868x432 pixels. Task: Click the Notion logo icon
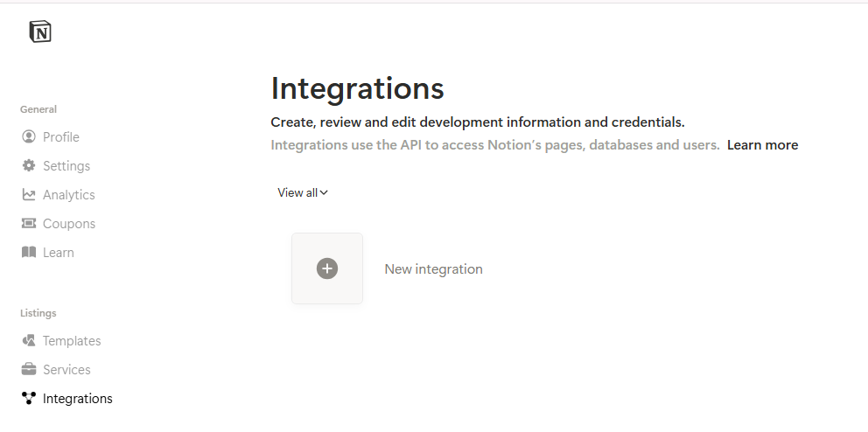[x=40, y=31]
